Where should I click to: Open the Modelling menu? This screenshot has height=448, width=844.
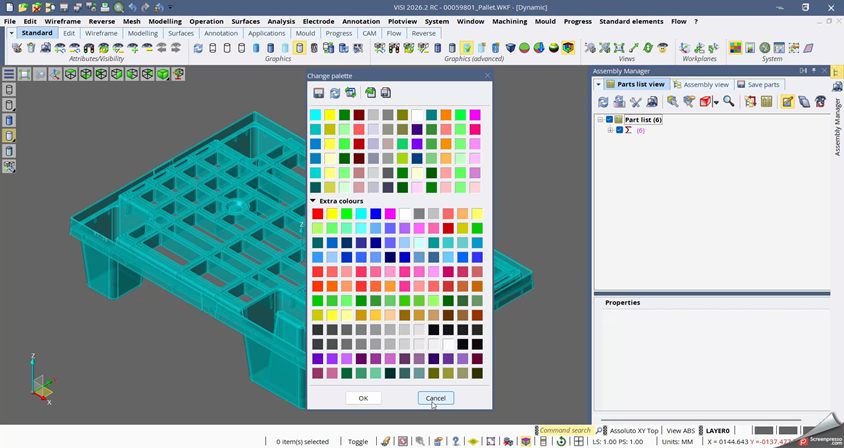click(x=165, y=22)
